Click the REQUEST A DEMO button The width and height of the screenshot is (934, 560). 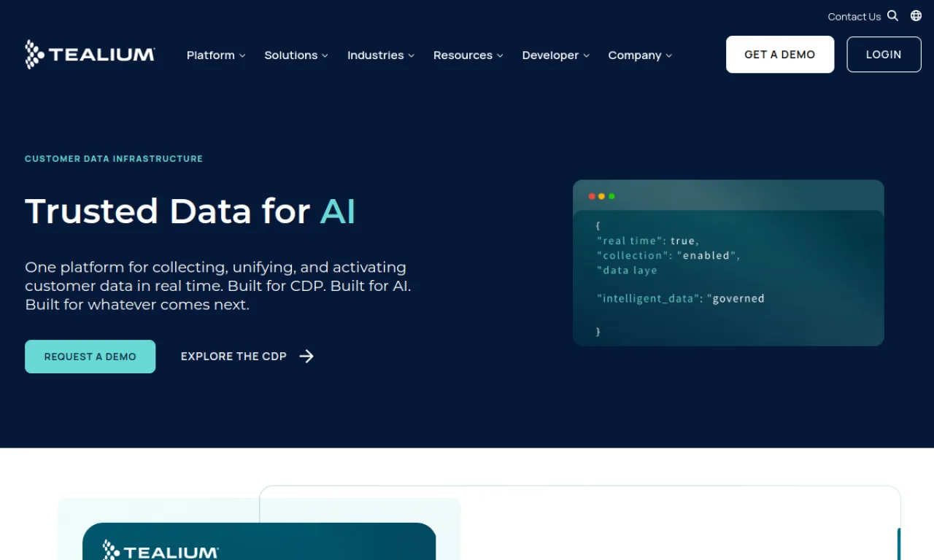tap(90, 357)
